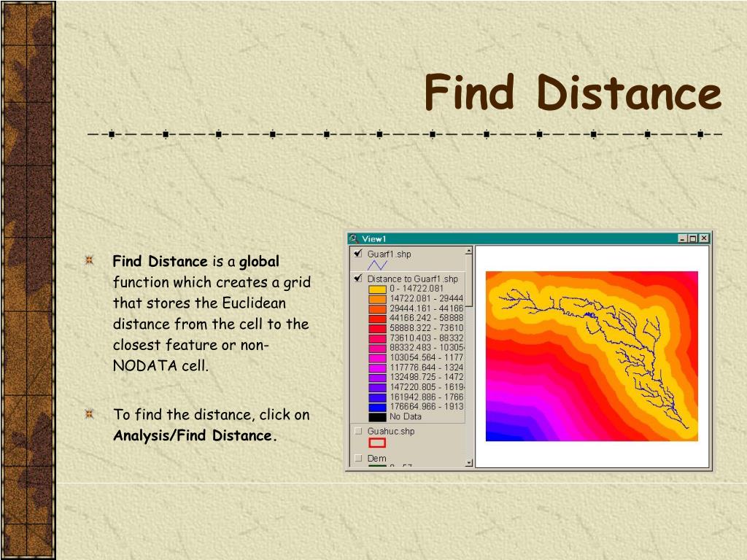Enable the Dem theme checkbox
The image size is (747, 560).
(x=358, y=458)
